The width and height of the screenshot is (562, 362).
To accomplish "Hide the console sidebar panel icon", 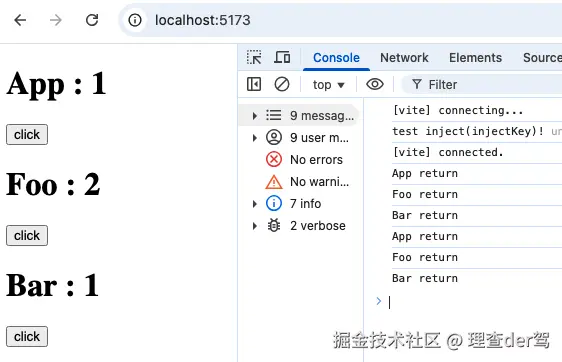I will pyautogui.click(x=254, y=85).
